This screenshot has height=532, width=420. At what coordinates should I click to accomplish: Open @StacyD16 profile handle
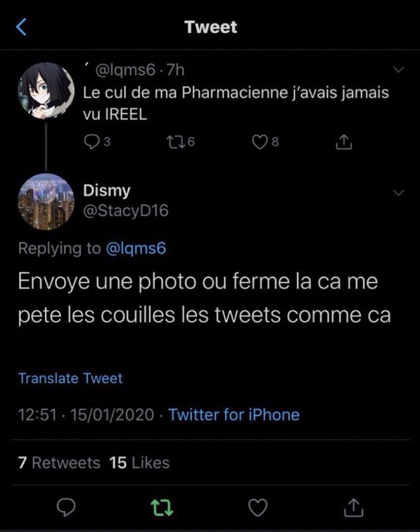pyautogui.click(x=126, y=211)
